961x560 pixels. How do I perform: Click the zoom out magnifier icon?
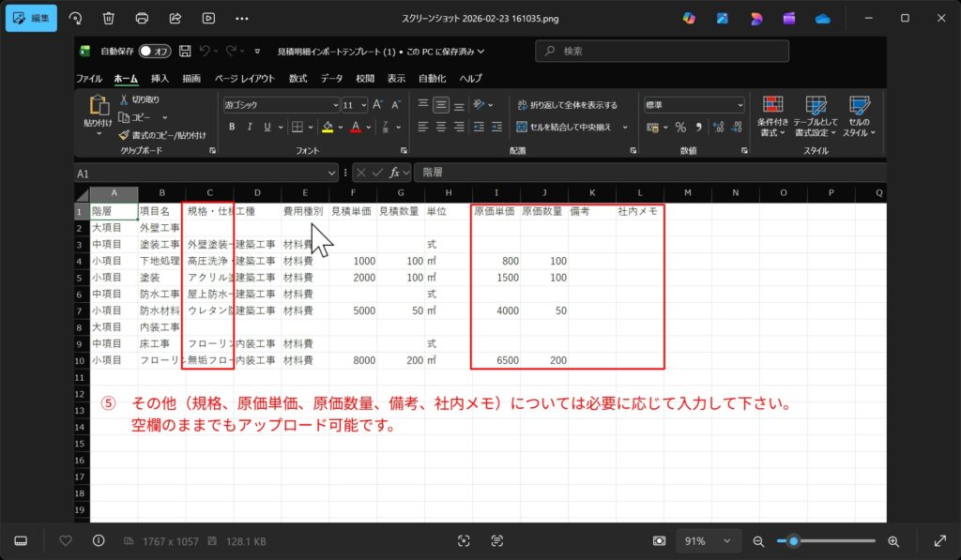click(758, 541)
